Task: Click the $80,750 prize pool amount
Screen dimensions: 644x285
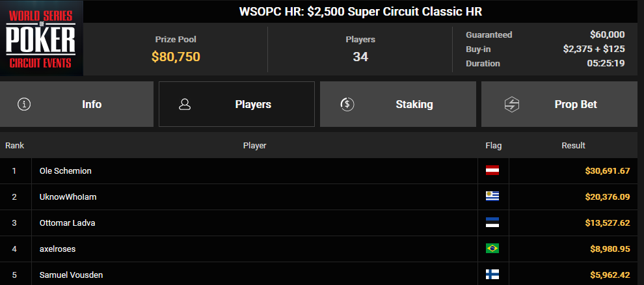Action: click(x=176, y=57)
